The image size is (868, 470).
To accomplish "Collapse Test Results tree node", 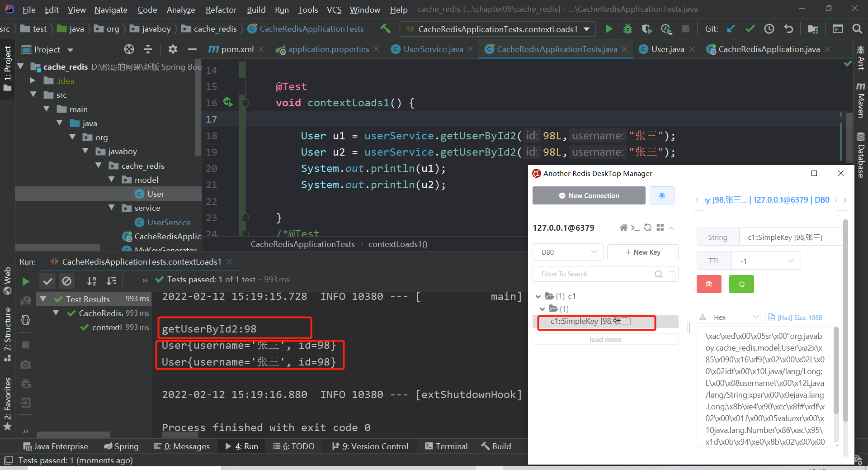I will pyautogui.click(x=43, y=299).
